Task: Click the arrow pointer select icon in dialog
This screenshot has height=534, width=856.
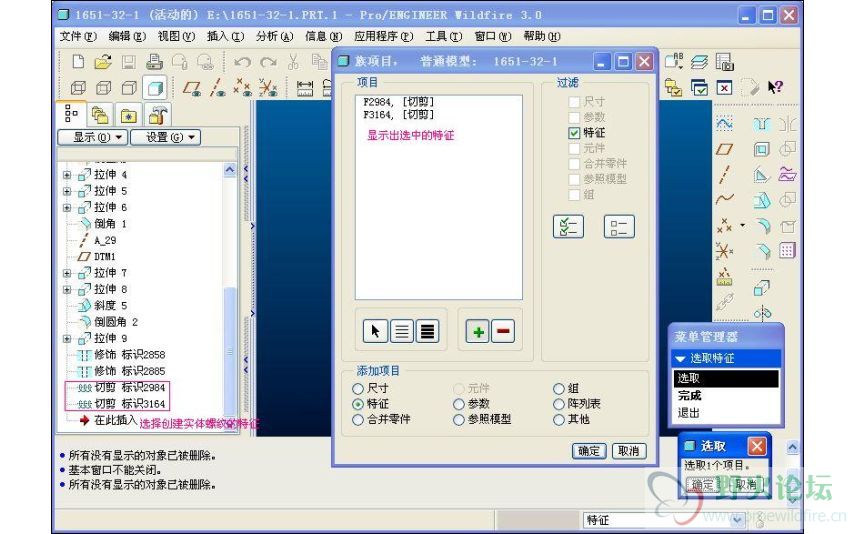Action: pos(376,331)
